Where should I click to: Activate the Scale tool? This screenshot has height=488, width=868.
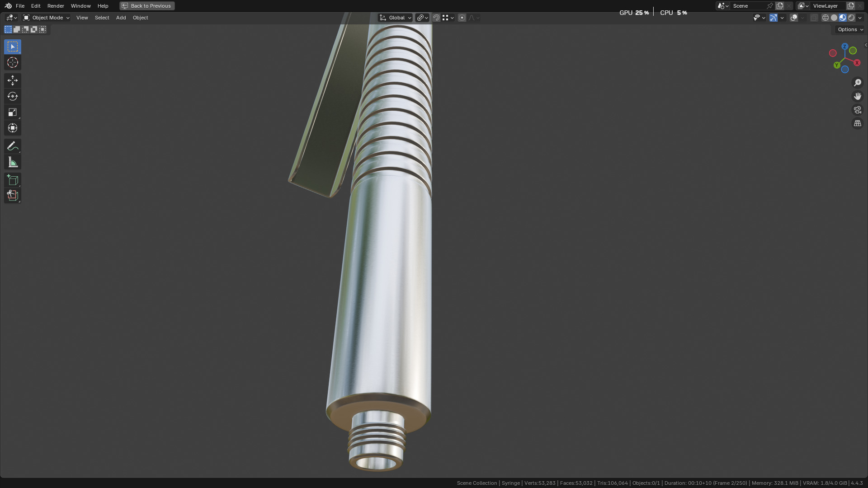click(x=13, y=112)
